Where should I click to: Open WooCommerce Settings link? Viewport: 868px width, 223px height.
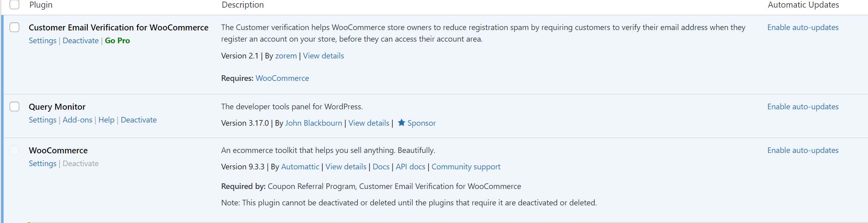point(42,163)
